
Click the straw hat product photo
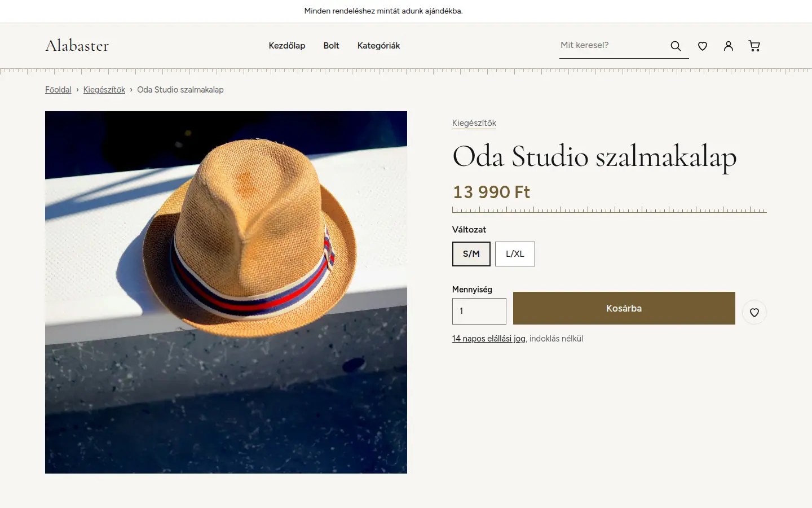[226, 292]
